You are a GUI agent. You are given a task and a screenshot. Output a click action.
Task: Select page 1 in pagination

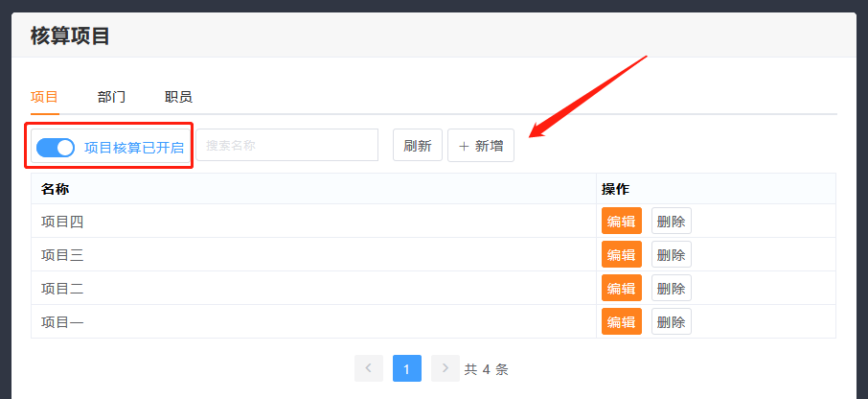[x=406, y=368]
